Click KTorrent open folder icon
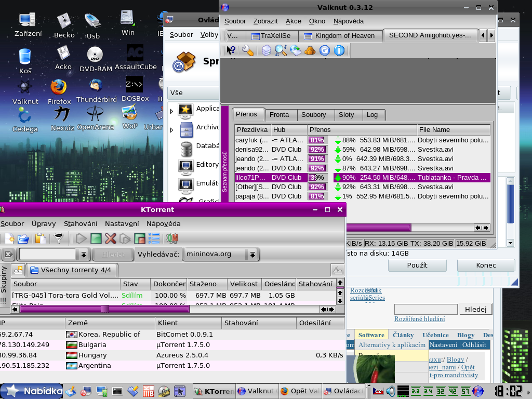The image size is (532, 399). point(23,238)
